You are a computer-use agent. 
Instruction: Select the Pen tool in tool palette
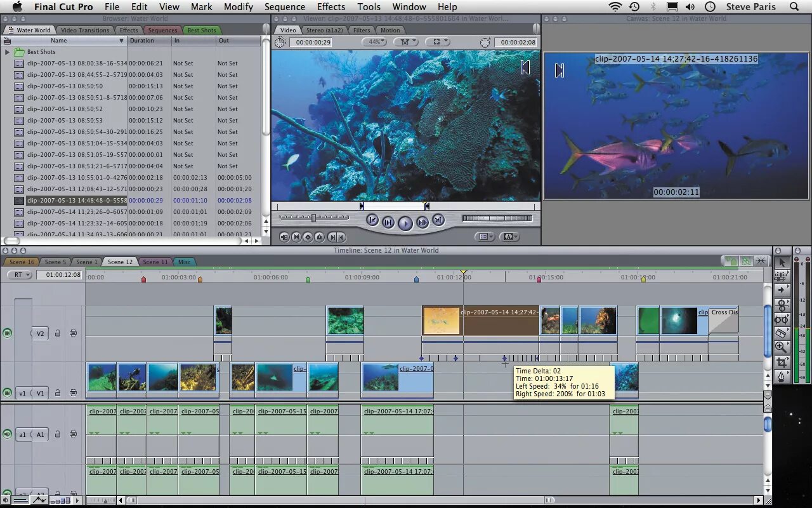point(782,377)
